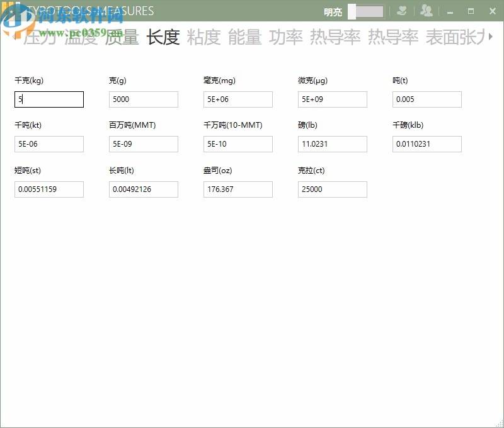Click the 吨(t) value field
Screen dimensions: 504x428
pos(427,99)
